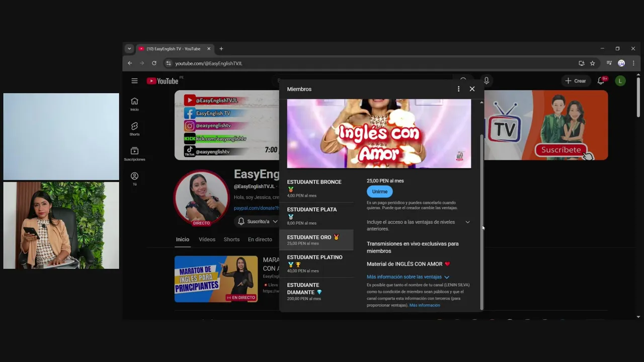The width and height of the screenshot is (644, 362).
Task: Select the ESTUDIANTE BRONCE tier
Action: pyautogui.click(x=316, y=189)
